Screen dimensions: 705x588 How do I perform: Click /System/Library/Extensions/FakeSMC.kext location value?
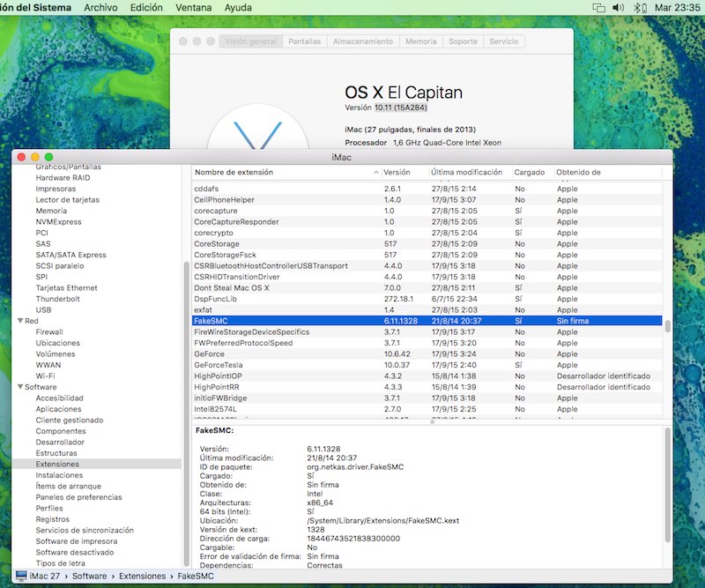tap(383, 520)
